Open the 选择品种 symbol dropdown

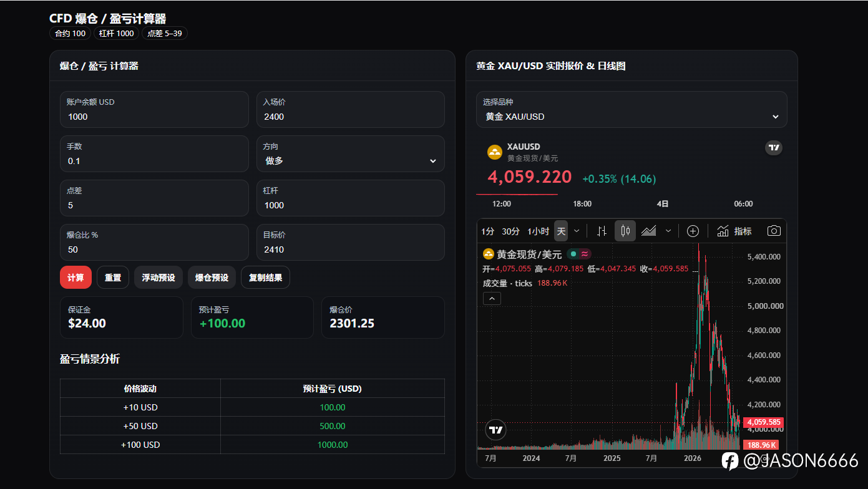pos(631,110)
